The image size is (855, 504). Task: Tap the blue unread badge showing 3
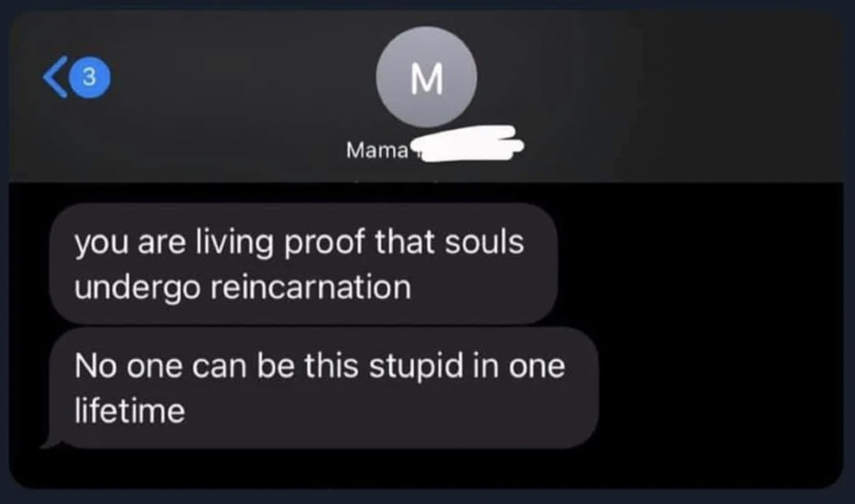(x=90, y=78)
